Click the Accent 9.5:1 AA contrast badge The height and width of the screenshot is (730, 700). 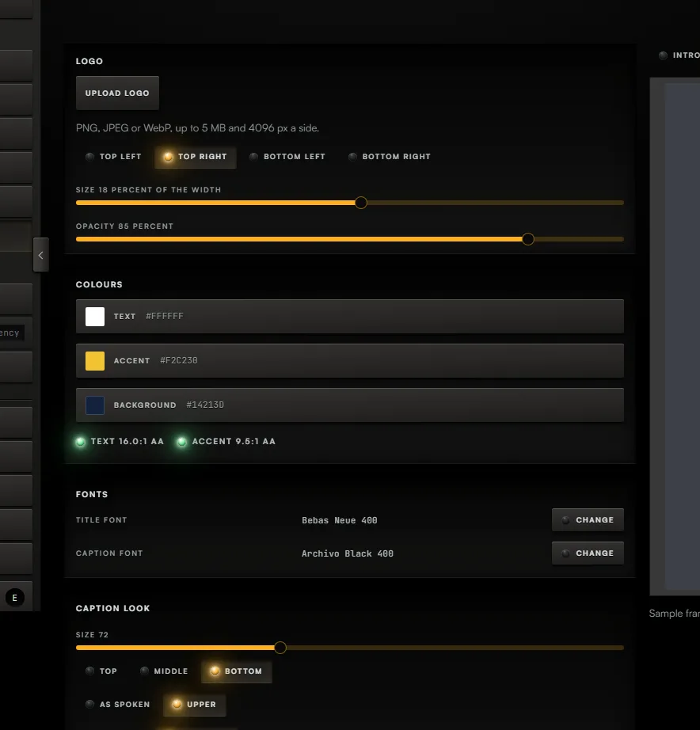226,441
